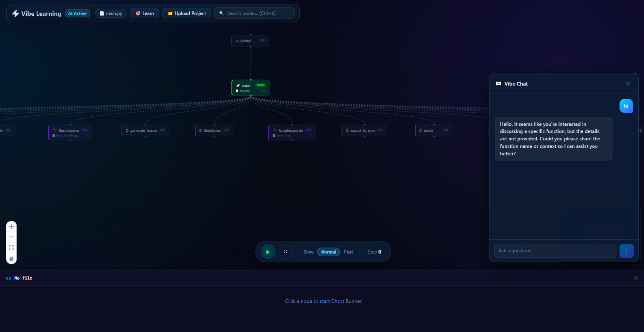Reset the Ghost Runner steps

286,252
